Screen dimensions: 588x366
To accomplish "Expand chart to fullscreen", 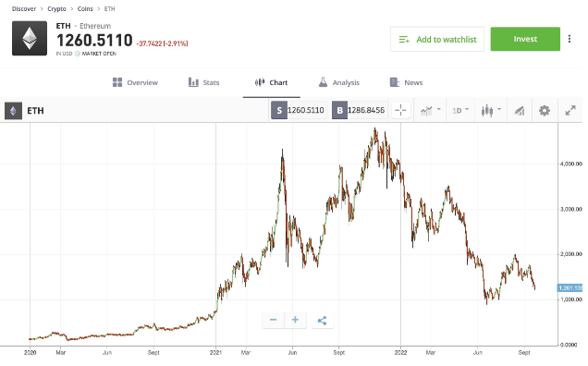I will (570, 110).
